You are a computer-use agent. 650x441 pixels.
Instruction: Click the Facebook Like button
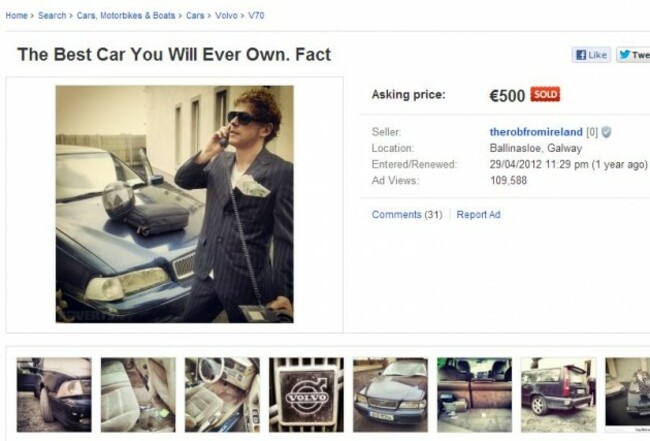point(591,55)
